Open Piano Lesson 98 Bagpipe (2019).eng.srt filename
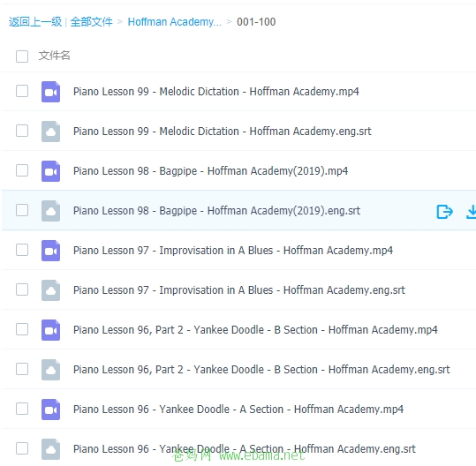The image size is (476, 466). coord(216,211)
